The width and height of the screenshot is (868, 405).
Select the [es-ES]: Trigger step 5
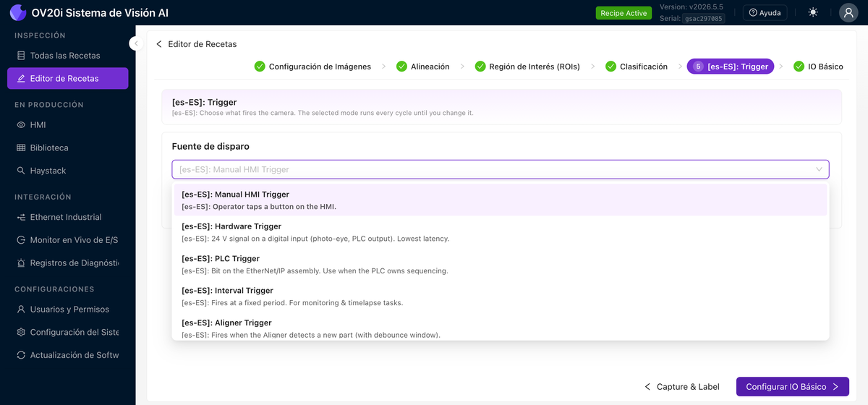pyautogui.click(x=731, y=67)
